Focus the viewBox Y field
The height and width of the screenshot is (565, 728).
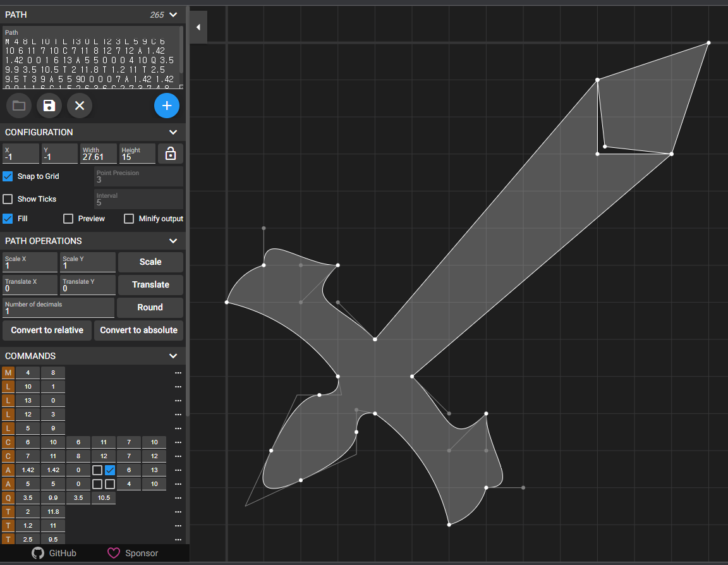59,154
